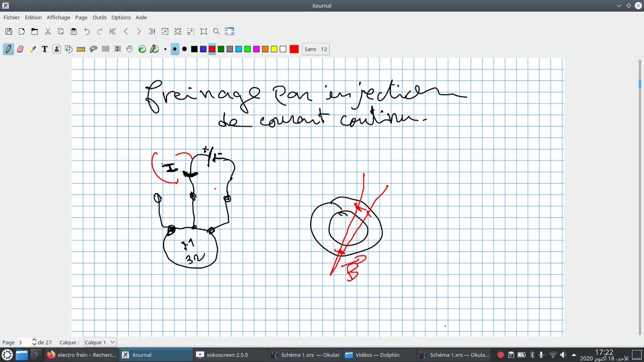
Task: Undo the last stroke
Action: click(x=87, y=31)
